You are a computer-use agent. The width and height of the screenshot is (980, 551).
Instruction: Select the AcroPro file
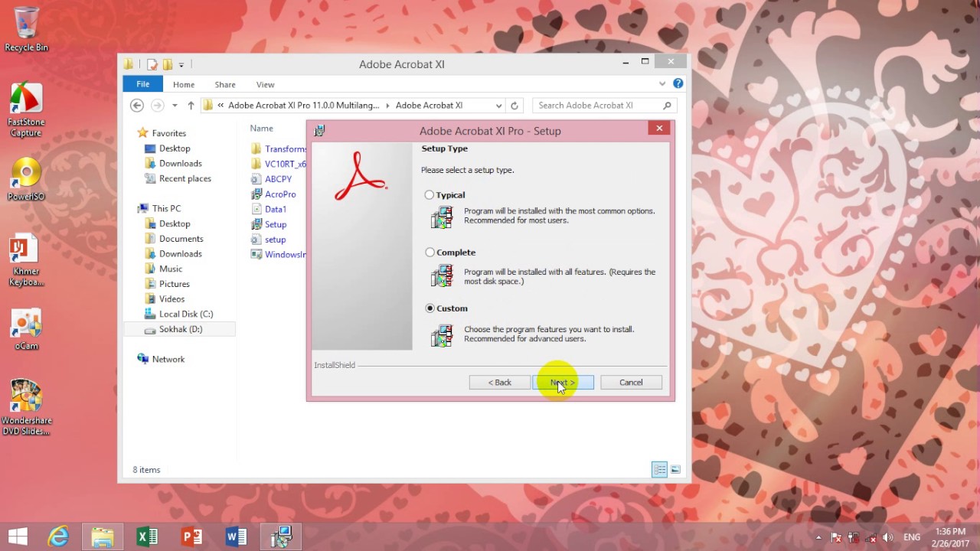click(280, 194)
